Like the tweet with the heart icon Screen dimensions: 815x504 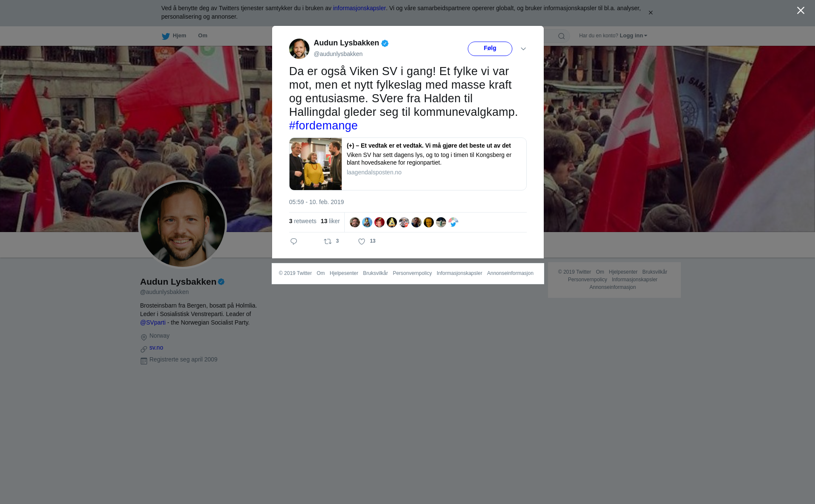[362, 241]
